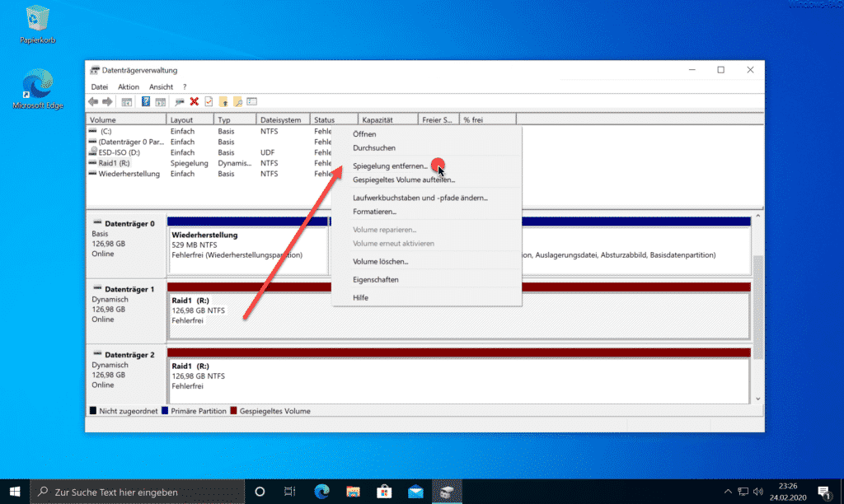Click the taskbar search box
Image resolution: width=844 pixels, height=504 pixels.
[138, 492]
